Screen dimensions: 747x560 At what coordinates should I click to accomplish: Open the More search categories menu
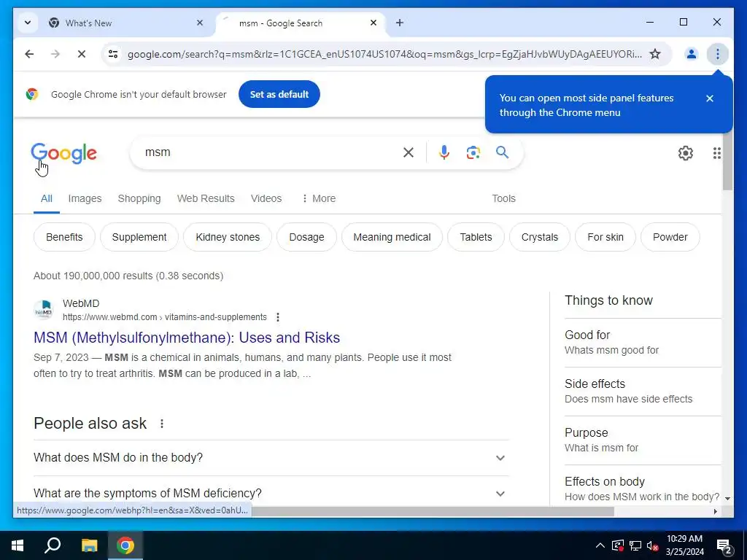coord(319,198)
